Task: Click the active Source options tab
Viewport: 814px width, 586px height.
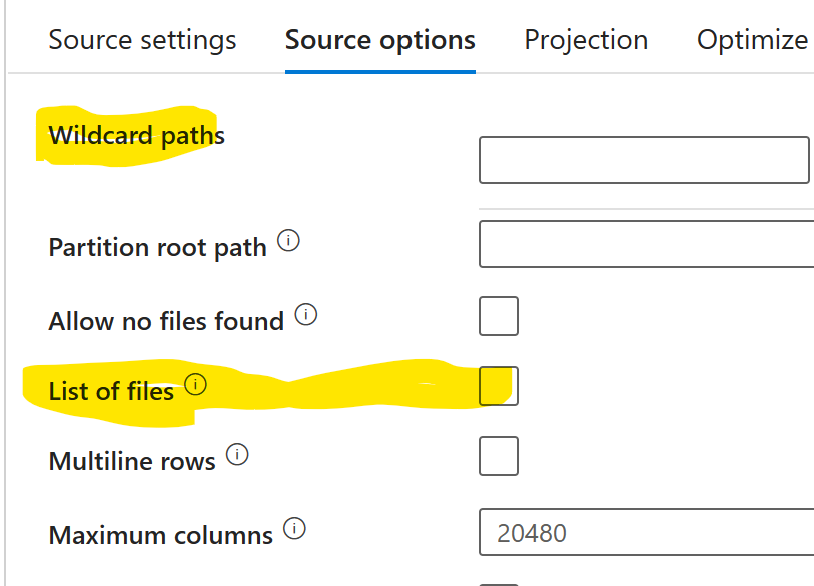Action: [380, 40]
